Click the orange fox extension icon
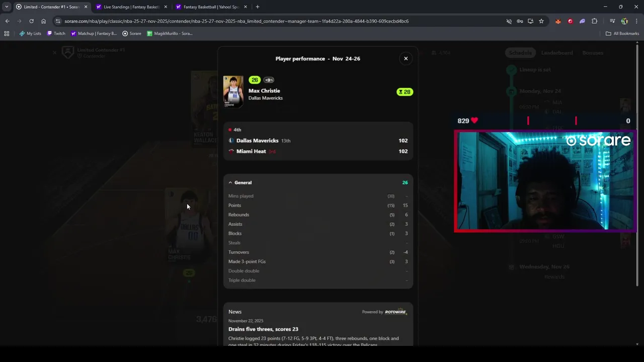The width and height of the screenshot is (644, 362). (x=558, y=21)
